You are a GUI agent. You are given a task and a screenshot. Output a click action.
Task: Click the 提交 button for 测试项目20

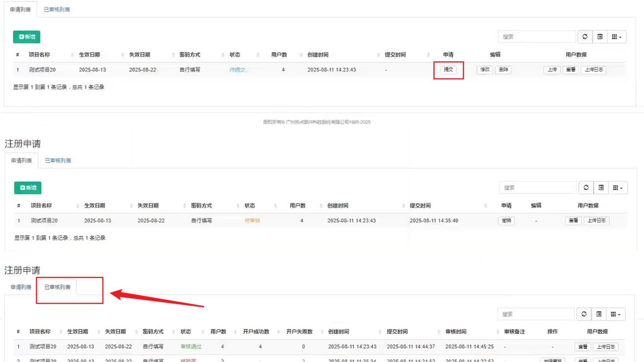[x=448, y=70]
